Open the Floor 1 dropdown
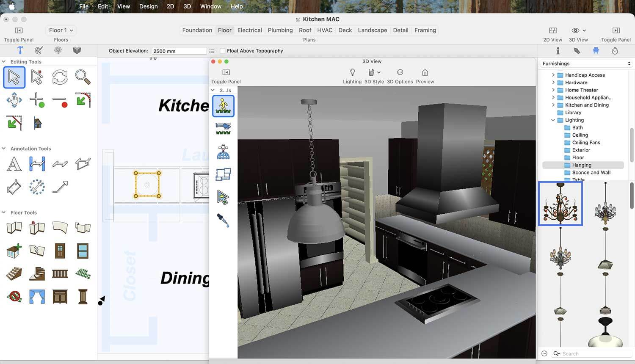The width and height of the screenshot is (635, 364). tap(61, 30)
